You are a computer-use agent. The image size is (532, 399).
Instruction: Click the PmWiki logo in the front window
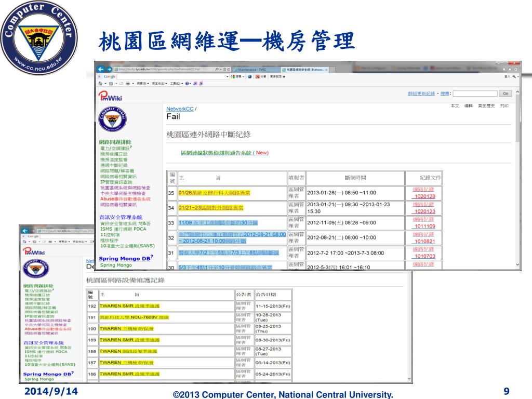(110, 96)
